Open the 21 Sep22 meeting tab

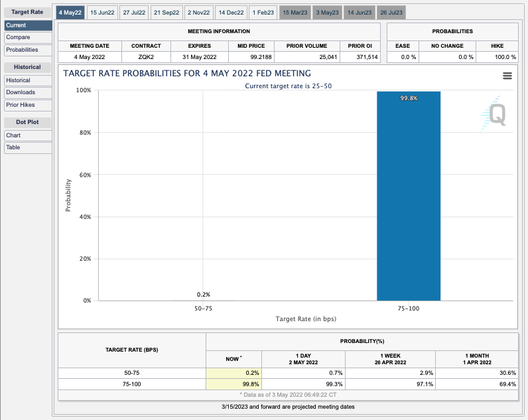point(166,13)
